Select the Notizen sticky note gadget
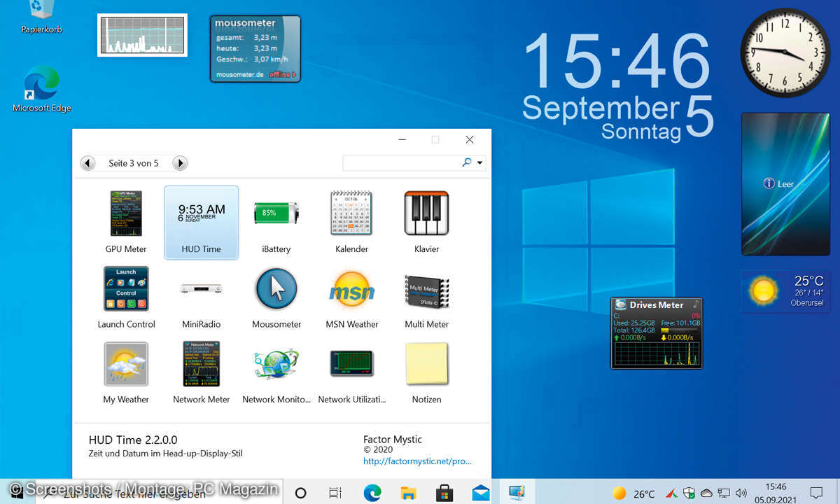 click(426, 372)
